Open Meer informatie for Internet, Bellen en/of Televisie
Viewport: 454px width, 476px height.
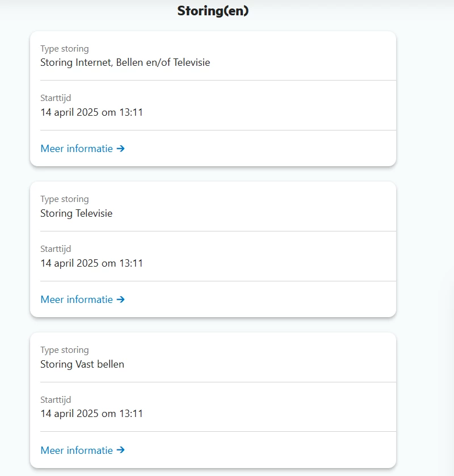point(77,149)
